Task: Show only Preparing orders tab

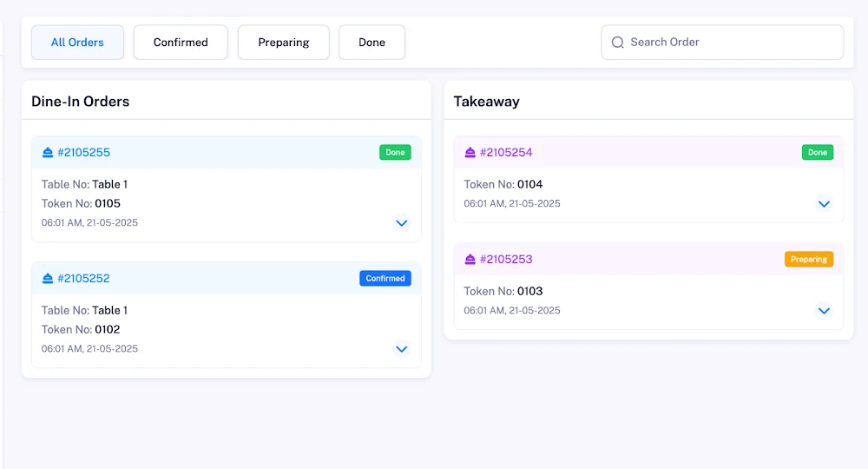Action: coord(284,42)
